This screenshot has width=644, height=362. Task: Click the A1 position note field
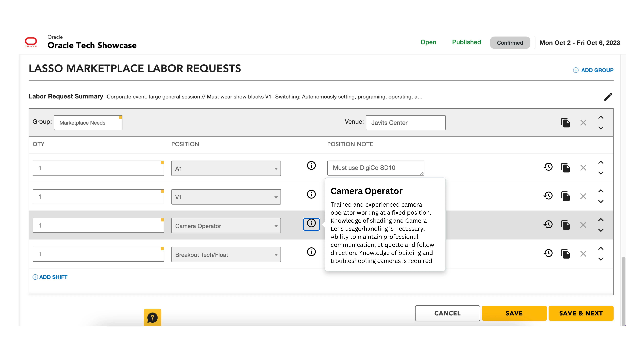(x=376, y=168)
